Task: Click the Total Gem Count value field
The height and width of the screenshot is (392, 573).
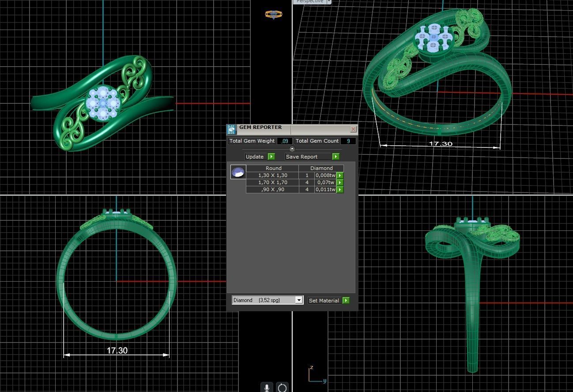Action: click(x=348, y=141)
